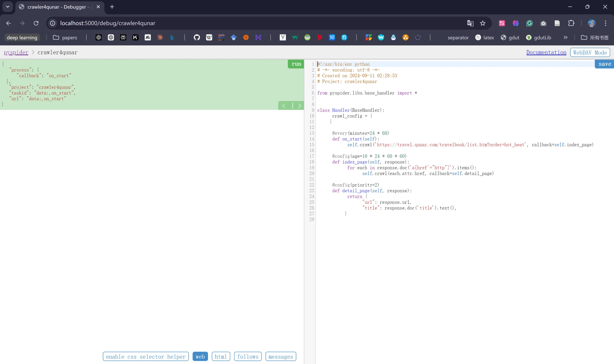Go to the next task with right arrow
614x364 pixels.
299,105
